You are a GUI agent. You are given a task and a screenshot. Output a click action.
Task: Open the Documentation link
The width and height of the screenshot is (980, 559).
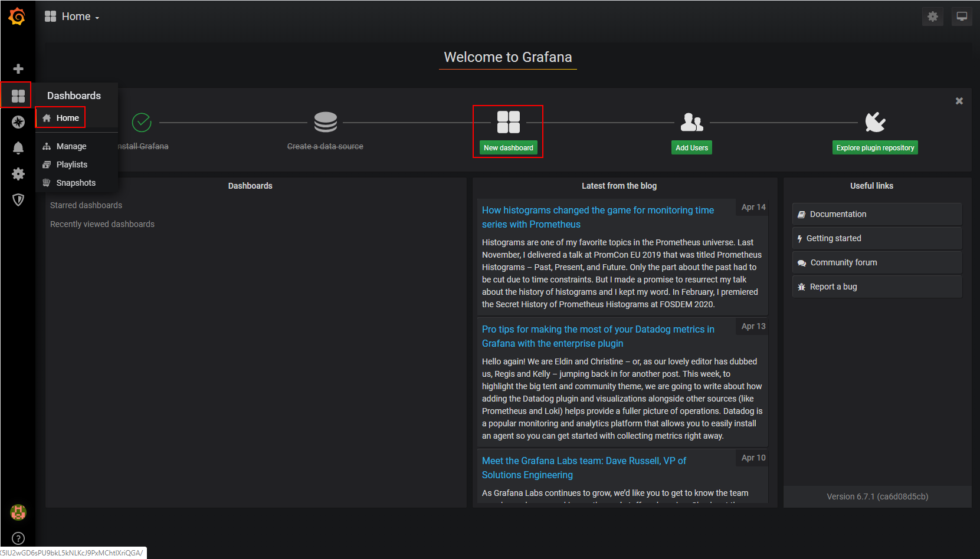click(x=877, y=214)
